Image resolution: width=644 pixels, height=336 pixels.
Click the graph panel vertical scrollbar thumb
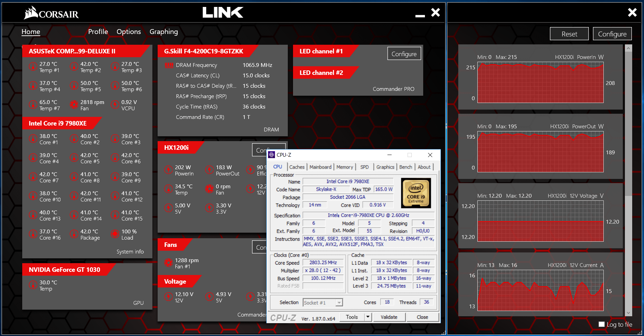point(628,124)
